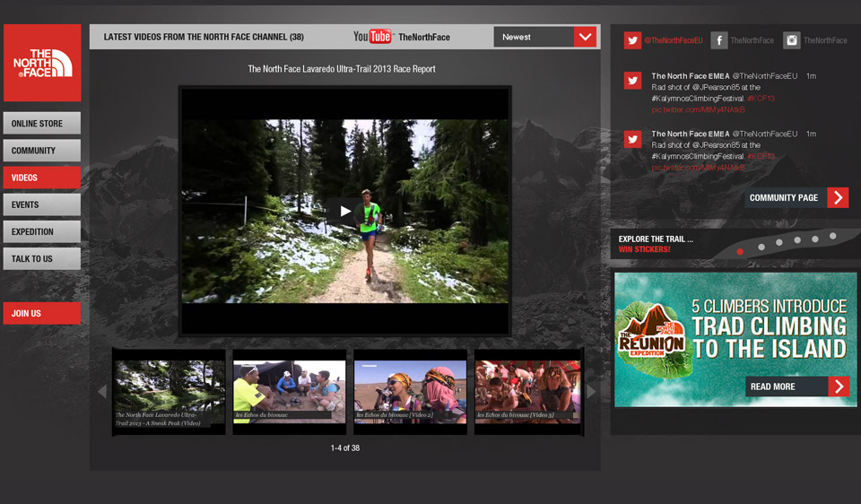Click #KCF13 hashtag in first tweet
This screenshot has width=861, height=504.
click(761, 99)
